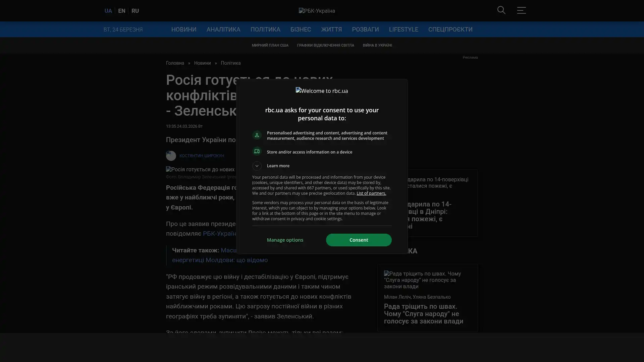This screenshot has height=362, width=644.
Task: Open the hamburger menu icon
Action: 521,10
